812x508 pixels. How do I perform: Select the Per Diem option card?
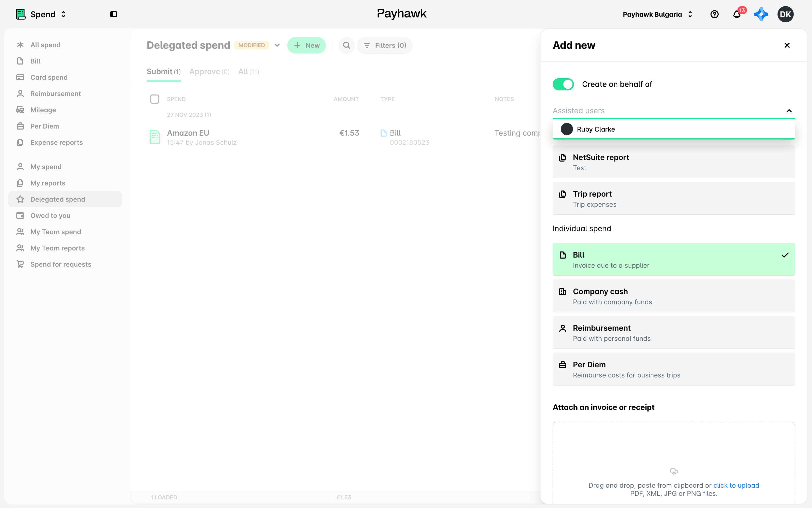pos(674,369)
